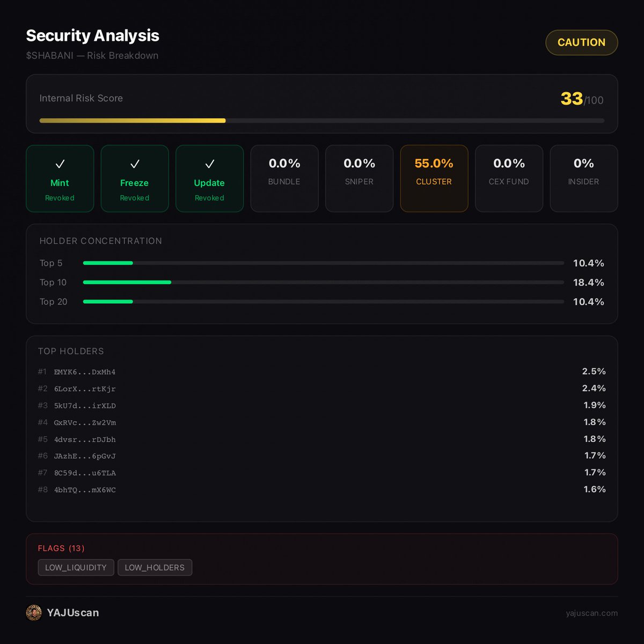This screenshot has width=644, height=644.
Task: Click the 18.4% Top 10 value
Action: [589, 282]
